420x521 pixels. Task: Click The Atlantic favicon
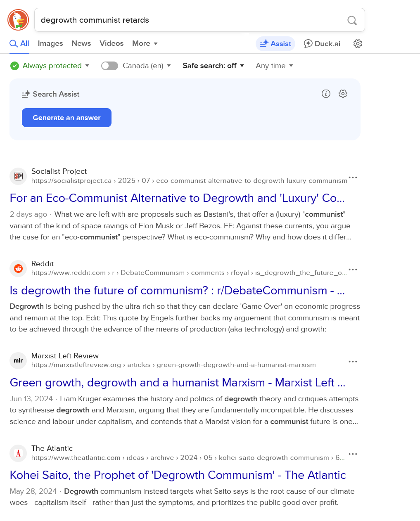tap(18, 453)
